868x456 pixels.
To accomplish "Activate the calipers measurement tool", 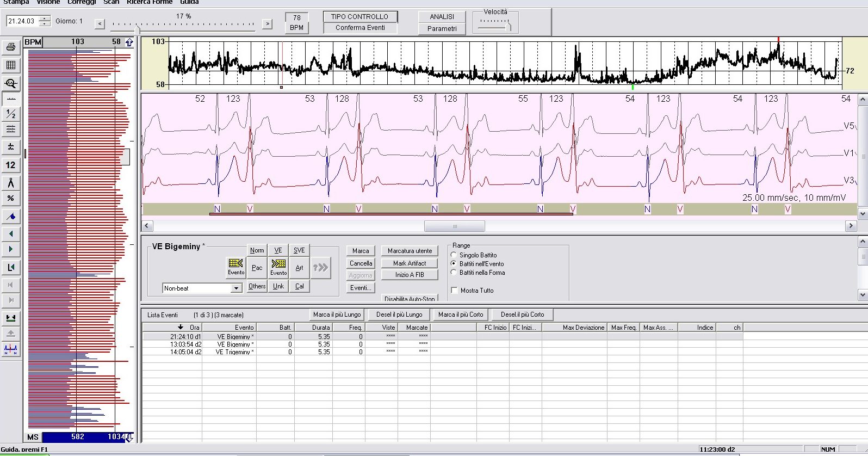I will (10, 182).
